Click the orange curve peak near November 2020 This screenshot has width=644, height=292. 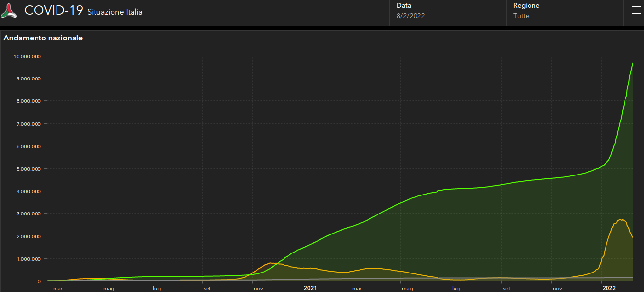click(x=271, y=263)
